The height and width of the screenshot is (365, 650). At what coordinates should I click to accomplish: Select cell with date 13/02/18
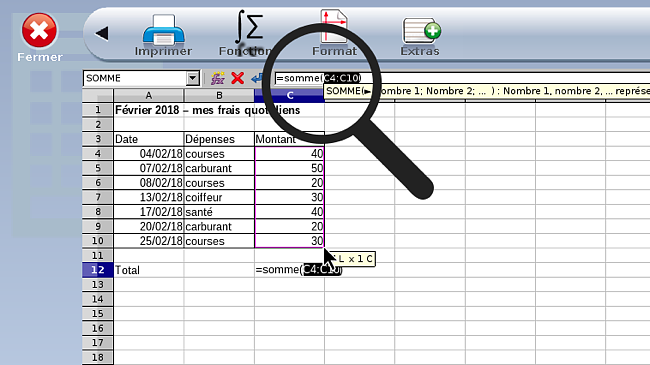(x=148, y=197)
